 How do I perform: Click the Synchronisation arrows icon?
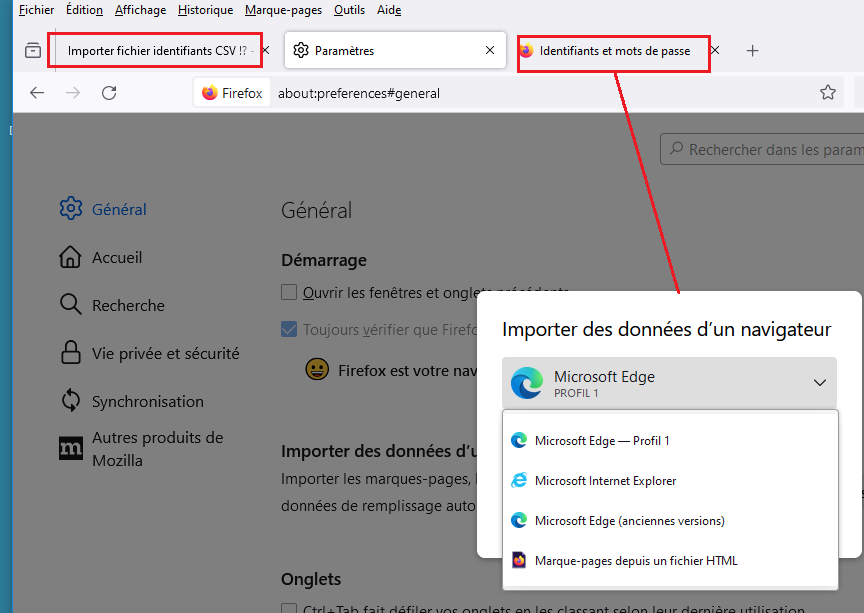pyautogui.click(x=71, y=400)
